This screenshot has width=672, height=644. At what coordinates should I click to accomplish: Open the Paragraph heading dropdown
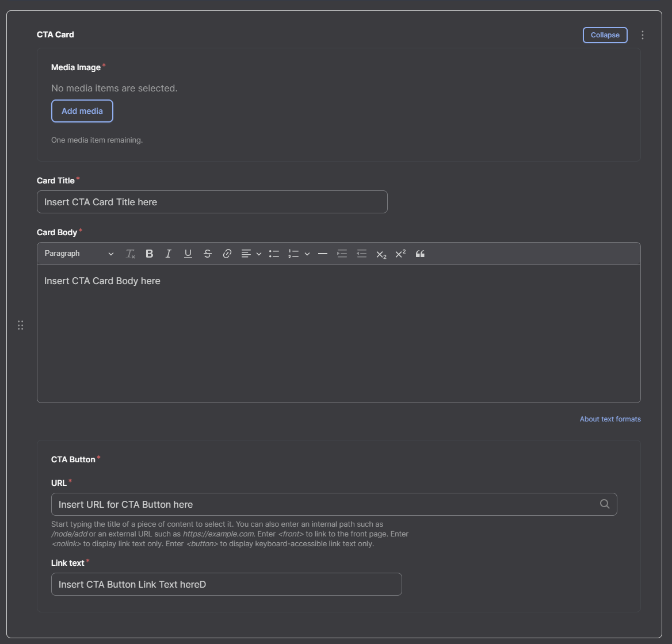pyautogui.click(x=79, y=254)
